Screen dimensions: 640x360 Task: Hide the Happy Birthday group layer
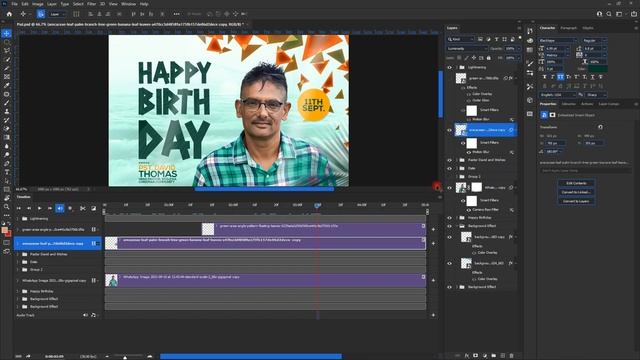(x=449, y=218)
